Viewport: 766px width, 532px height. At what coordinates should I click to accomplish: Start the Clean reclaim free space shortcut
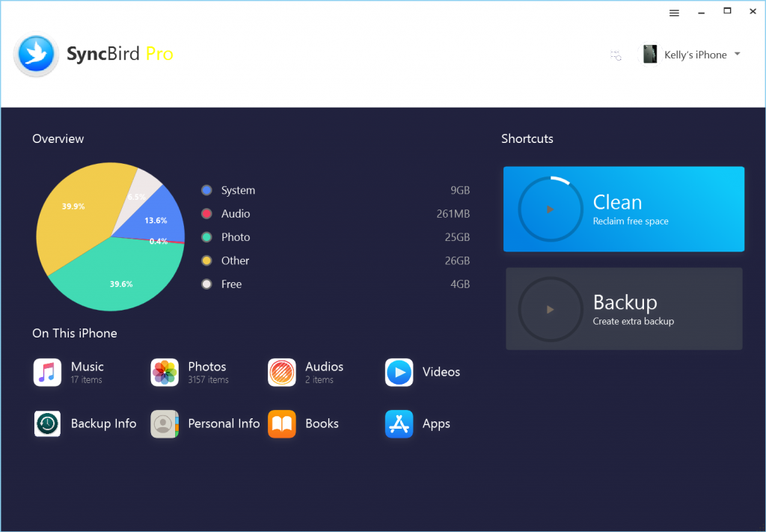click(x=624, y=209)
